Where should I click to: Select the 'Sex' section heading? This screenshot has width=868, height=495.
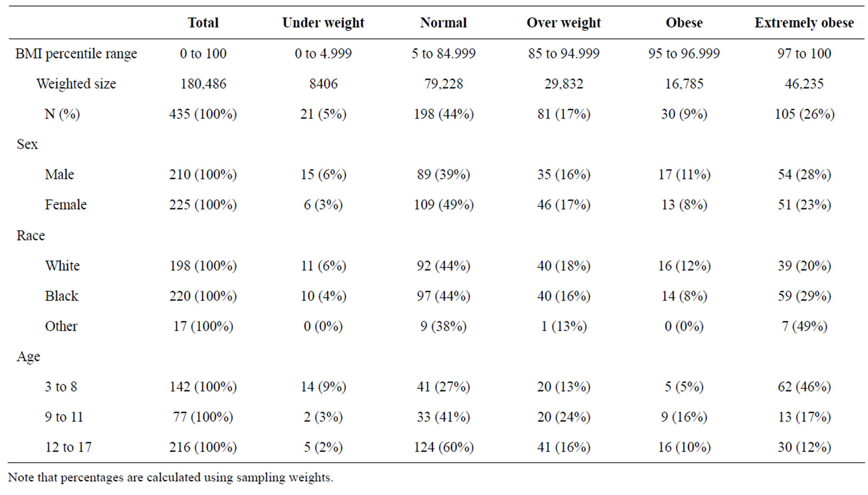[27, 144]
